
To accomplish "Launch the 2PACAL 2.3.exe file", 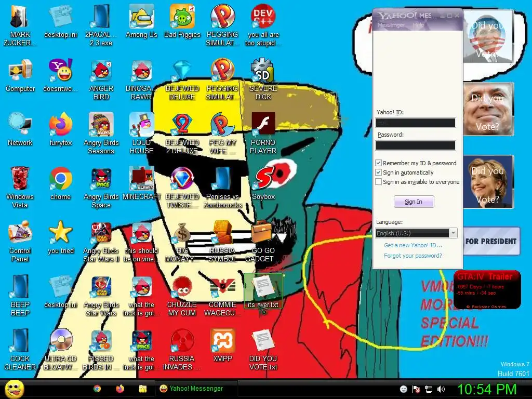I will [101, 25].
